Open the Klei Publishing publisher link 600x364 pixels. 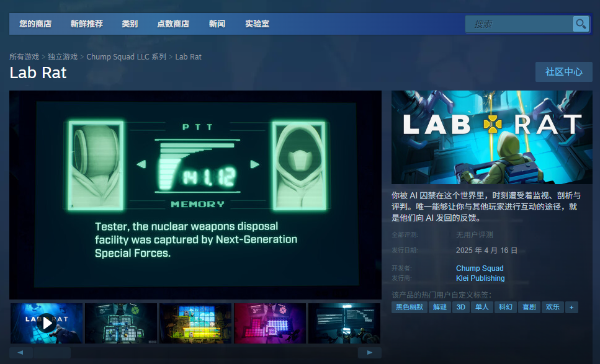[x=480, y=278]
